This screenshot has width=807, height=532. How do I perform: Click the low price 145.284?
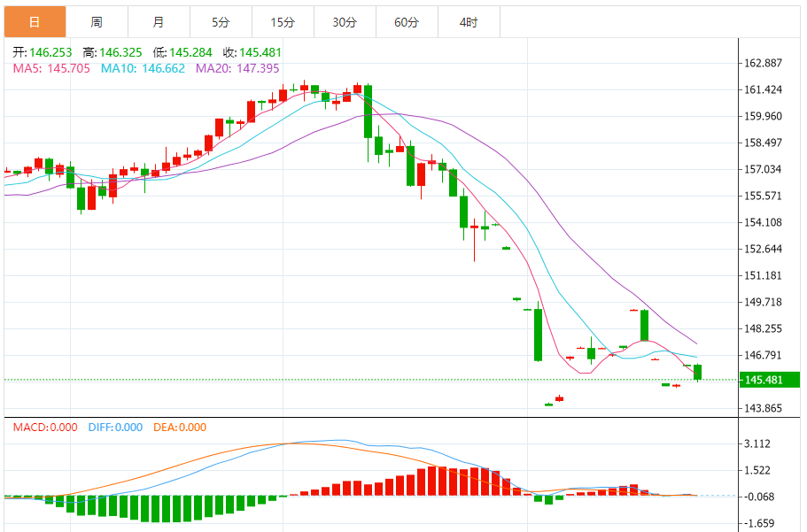190,52
